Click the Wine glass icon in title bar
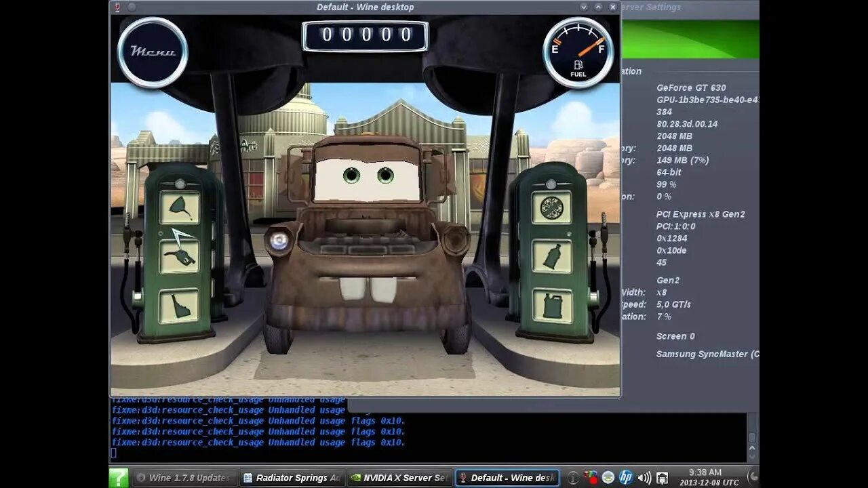Viewport: 868px width, 488px height. point(117,7)
